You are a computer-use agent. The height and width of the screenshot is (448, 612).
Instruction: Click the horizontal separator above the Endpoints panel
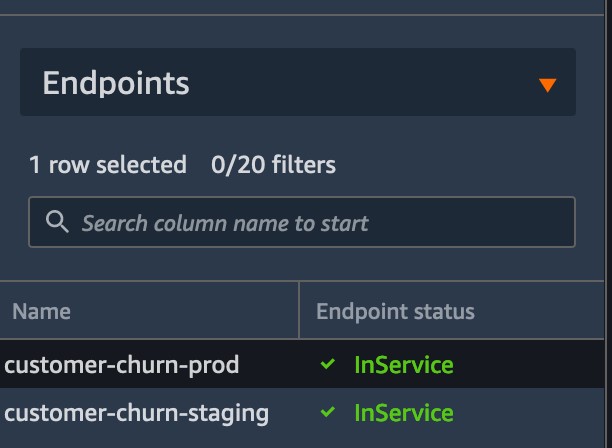[302, 15]
